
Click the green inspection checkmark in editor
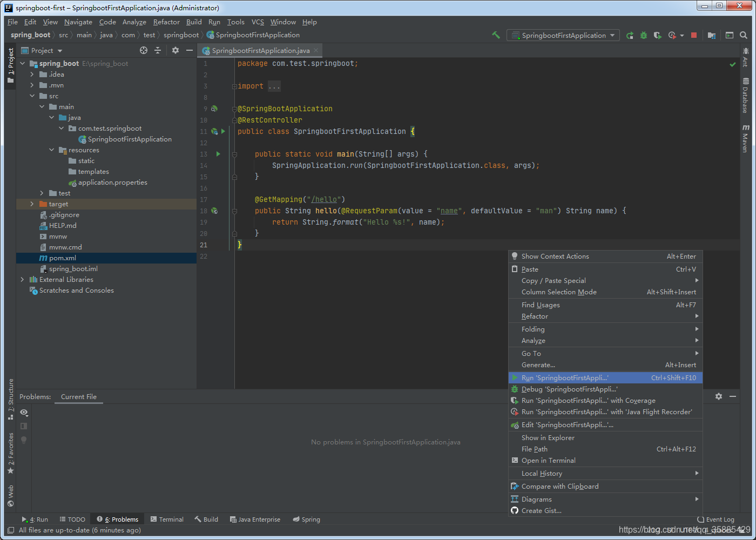tap(733, 64)
